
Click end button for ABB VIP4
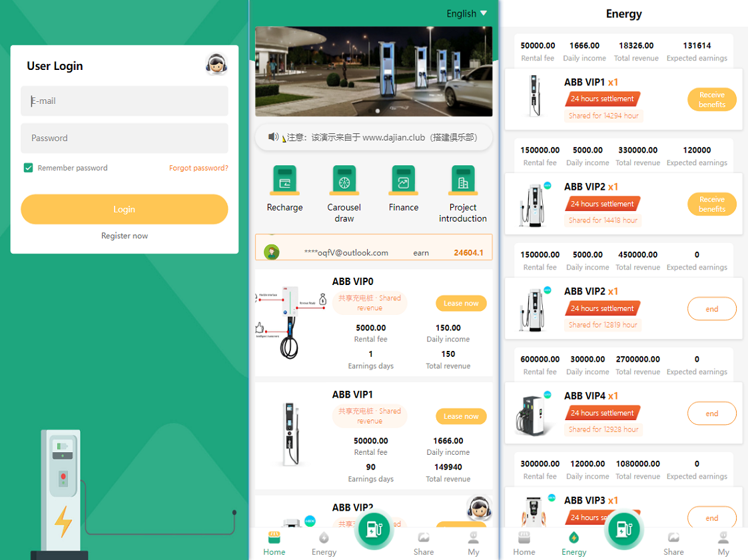point(712,414)
